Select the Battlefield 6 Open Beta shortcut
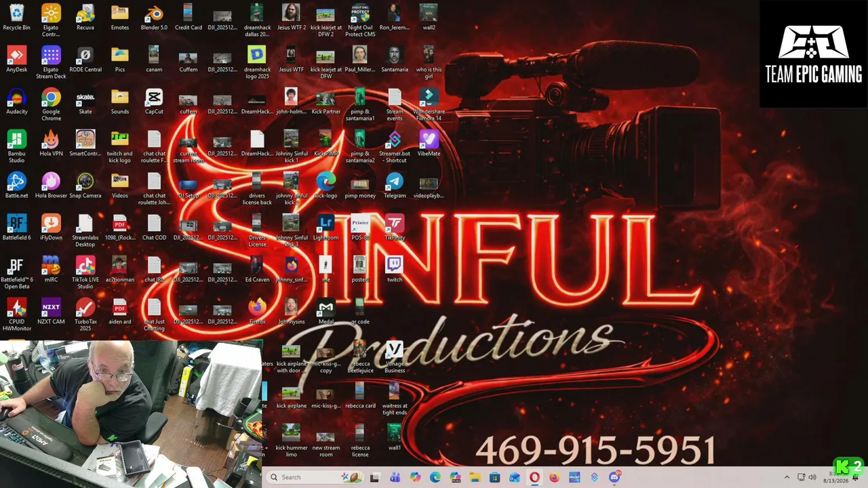Screen dimensions: 868x488 [16, 273]
